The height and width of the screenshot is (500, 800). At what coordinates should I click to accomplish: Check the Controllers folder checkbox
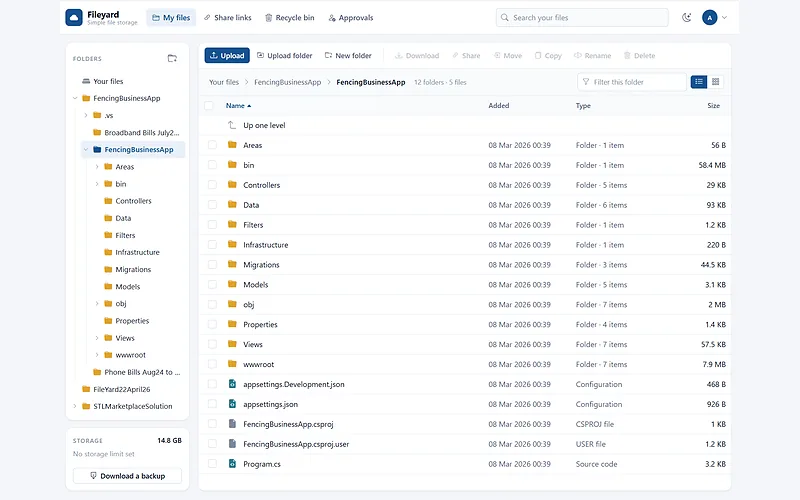tap(212, 185)
